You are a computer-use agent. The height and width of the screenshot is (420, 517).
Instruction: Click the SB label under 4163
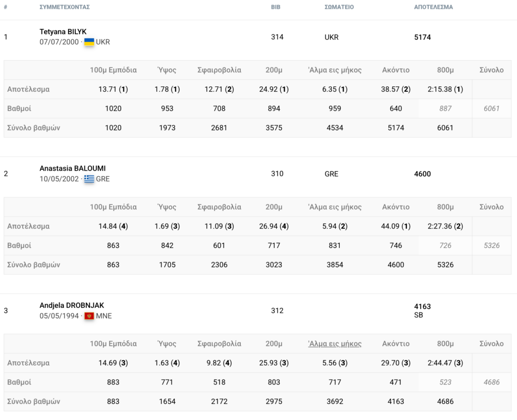pos(419,315)
